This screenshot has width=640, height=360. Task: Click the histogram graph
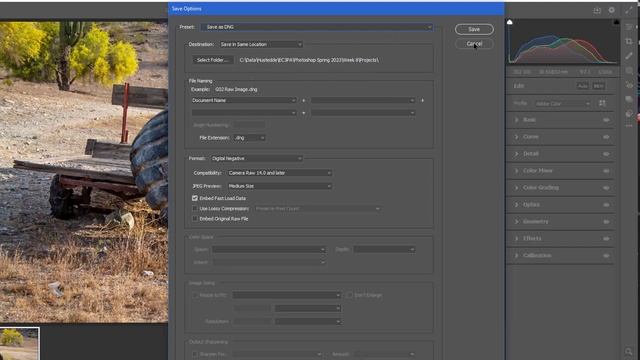563,42
